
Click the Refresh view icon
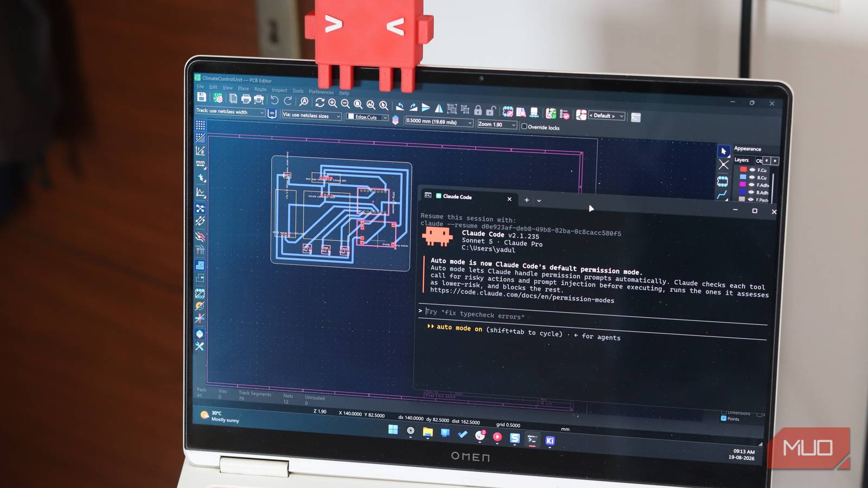tap(320, 102)
